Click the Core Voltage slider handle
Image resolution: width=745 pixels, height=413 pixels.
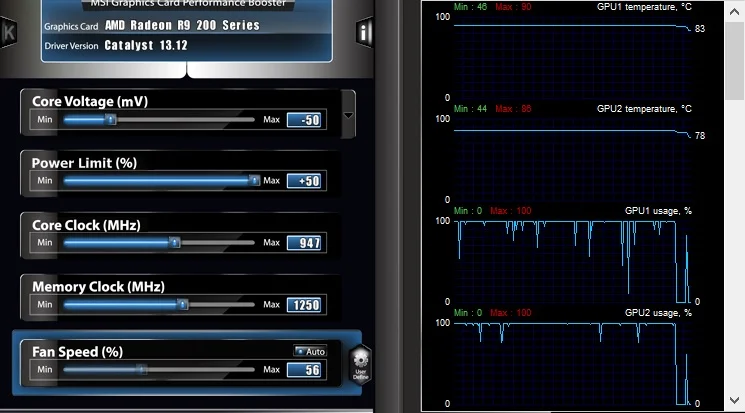click(110, 119)
